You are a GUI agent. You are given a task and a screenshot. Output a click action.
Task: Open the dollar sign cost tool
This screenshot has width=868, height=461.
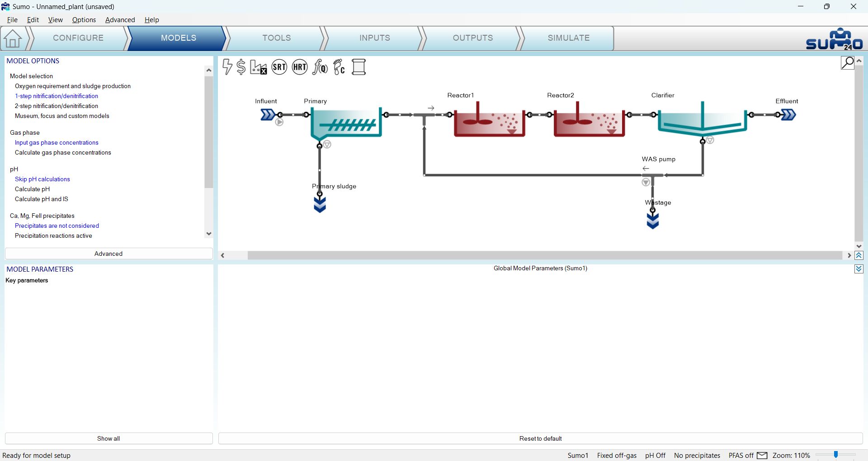[241, 67]
